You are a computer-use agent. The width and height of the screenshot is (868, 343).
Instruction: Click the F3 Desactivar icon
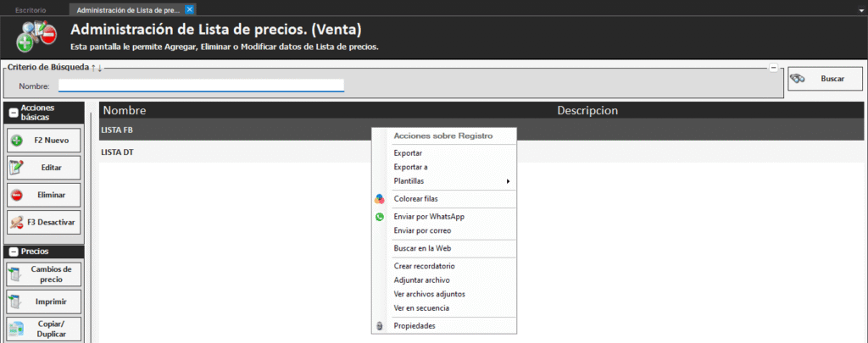pyautogui.click(x=17, y=223)
